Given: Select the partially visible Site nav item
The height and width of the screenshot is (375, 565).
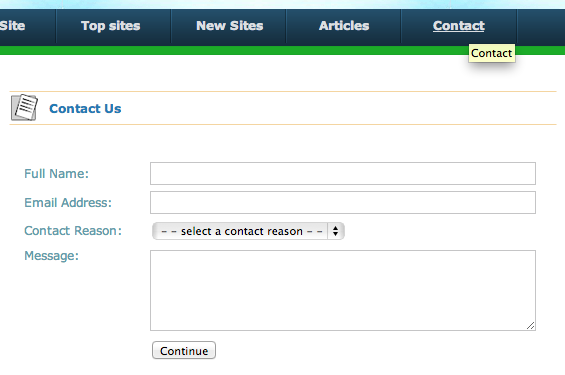Looking at the screenshot, I should [x=13, y=26].
